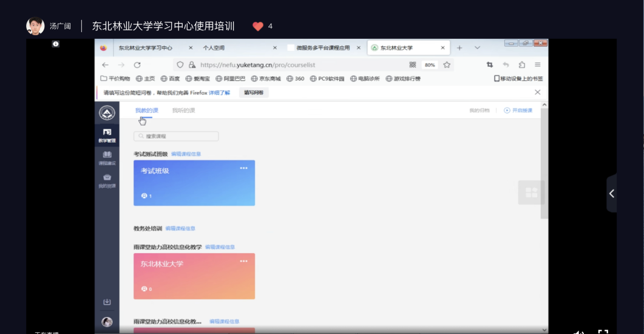644x334 pixels.
Task: Expand the browser tab list chevron
Action: (x=477, y=48)
